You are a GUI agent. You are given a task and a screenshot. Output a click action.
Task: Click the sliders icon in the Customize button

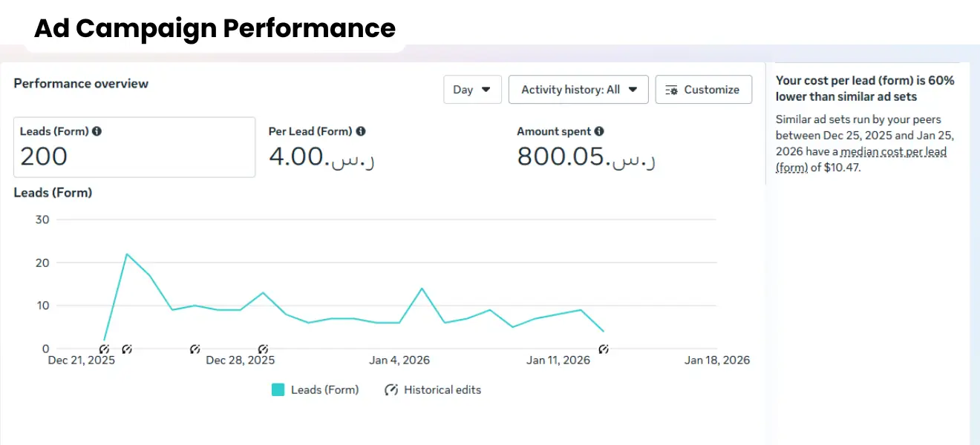(x=671, y=90)
